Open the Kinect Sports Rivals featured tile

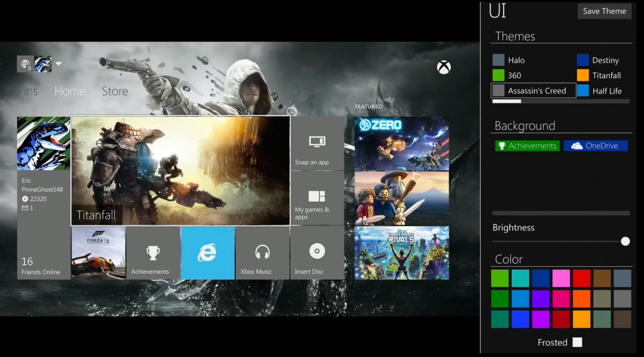coord(402,253)
